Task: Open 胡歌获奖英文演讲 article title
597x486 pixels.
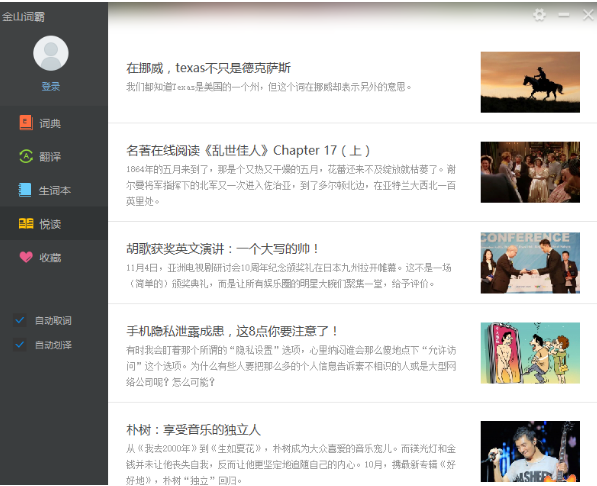Action: (222, 249)
